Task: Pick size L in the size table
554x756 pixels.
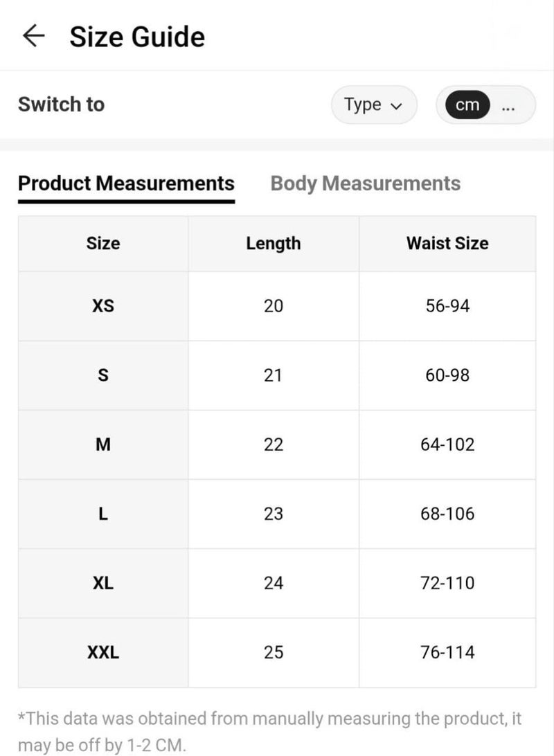Action: click(x=102, y=514)
